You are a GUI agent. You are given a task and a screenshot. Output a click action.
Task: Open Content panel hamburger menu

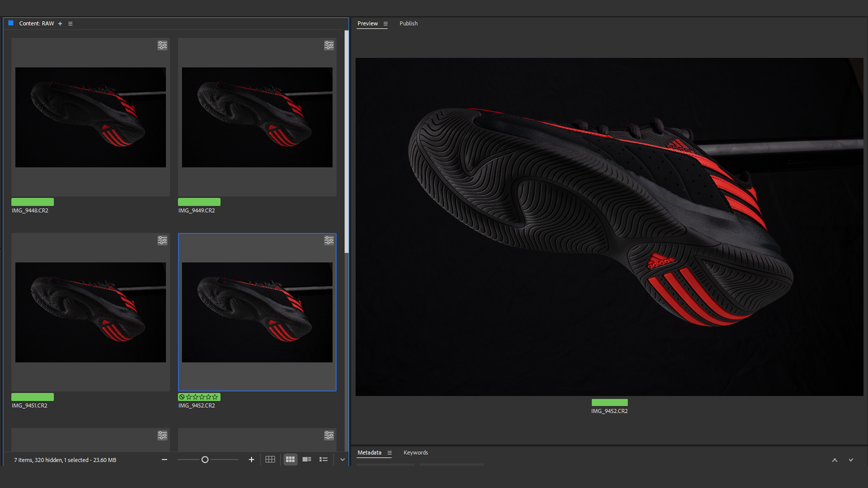[x=70, y=23]
